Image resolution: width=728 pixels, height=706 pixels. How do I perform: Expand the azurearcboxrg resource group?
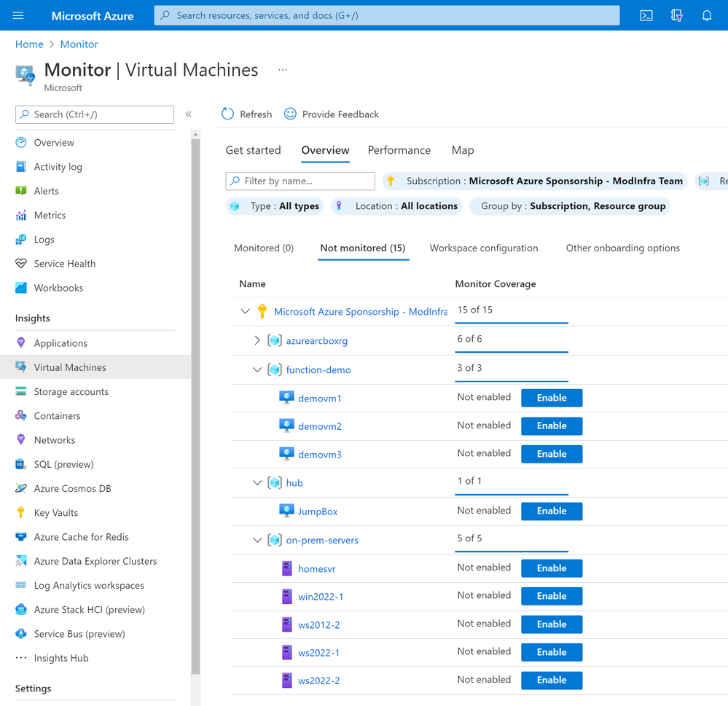click(257, 340)
